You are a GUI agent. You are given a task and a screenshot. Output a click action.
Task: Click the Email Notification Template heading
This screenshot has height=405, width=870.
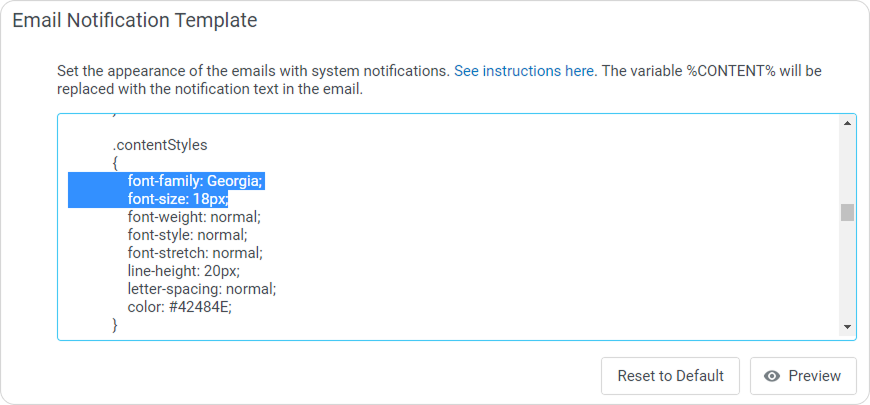(x=134, y=20)
